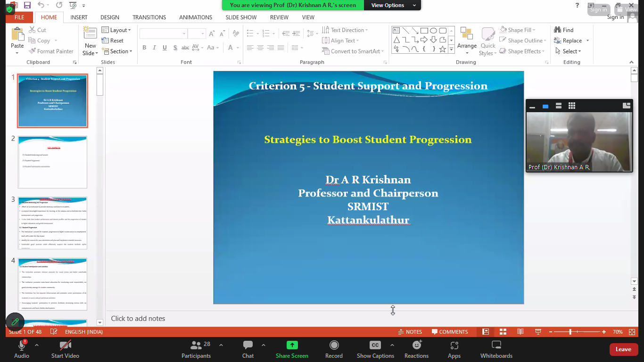The image size is (644, 362).
Task: Toggle Bold formatting
Action: (144, 48)
